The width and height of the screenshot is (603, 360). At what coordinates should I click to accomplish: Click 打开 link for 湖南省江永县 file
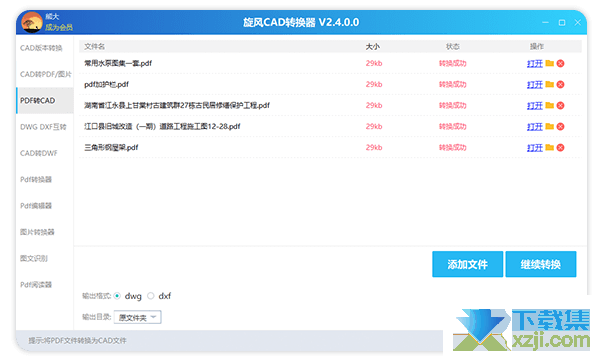(x=535, y=105)
